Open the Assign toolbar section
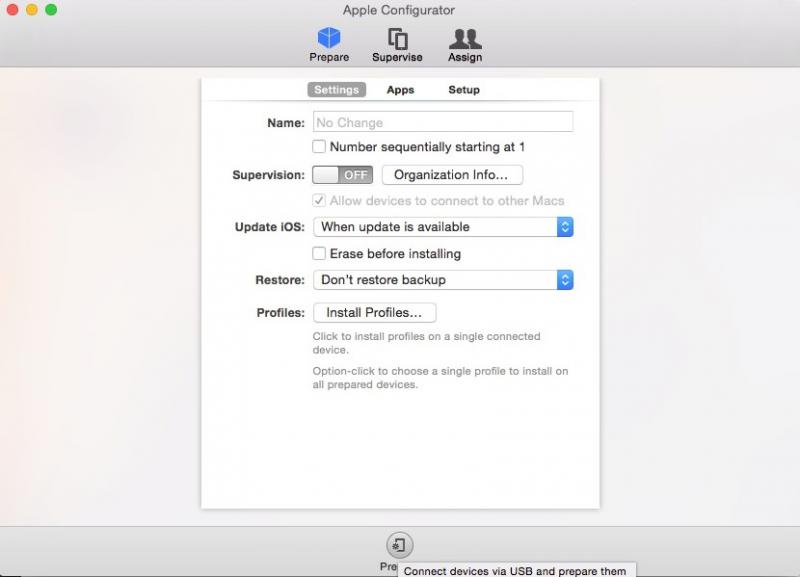 pyautogui.click(x=465, y=45)
